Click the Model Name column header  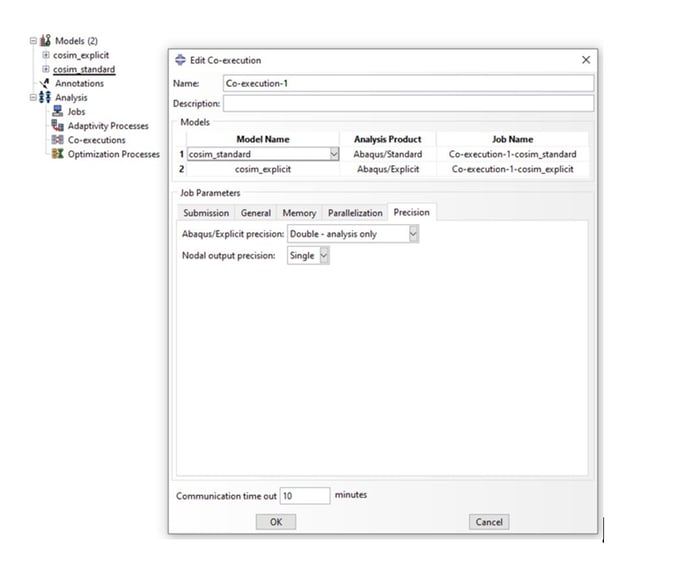pos(263,139)
